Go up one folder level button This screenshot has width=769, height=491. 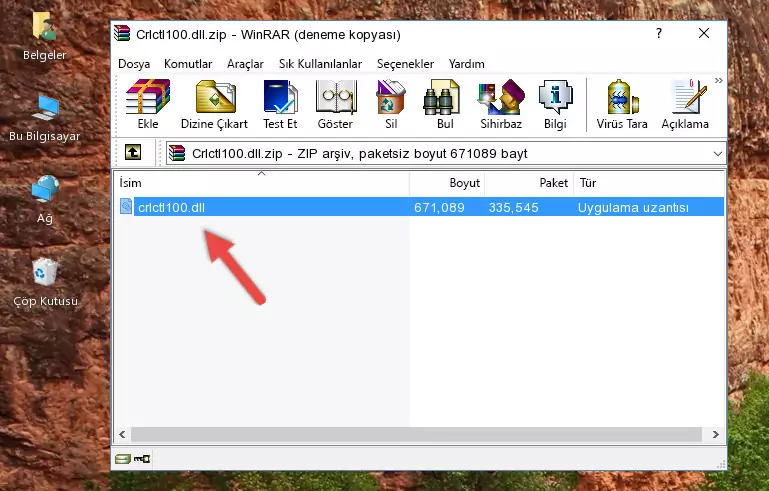(x=133, y=152)
